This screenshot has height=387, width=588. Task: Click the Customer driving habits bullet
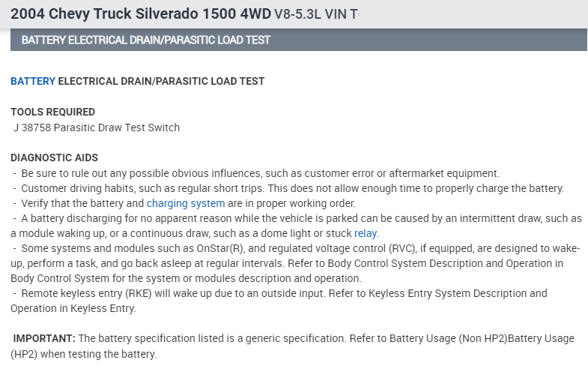point(292,188)
